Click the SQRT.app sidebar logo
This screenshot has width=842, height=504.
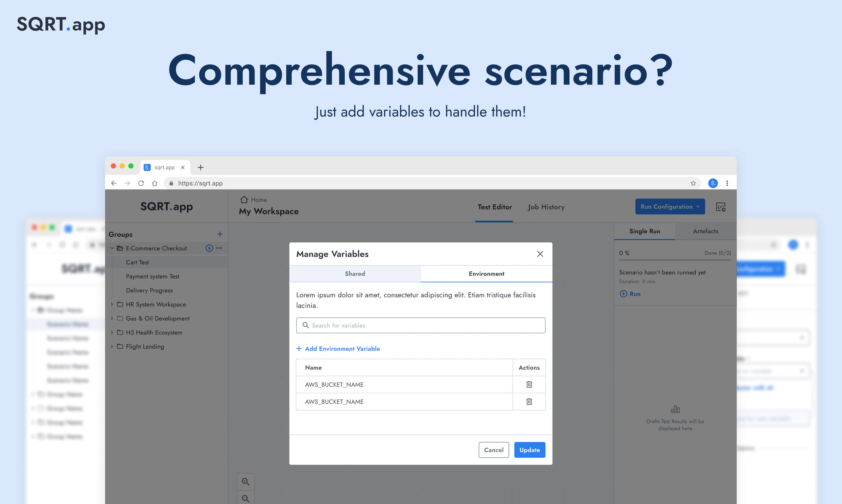(x=167, y=207)
